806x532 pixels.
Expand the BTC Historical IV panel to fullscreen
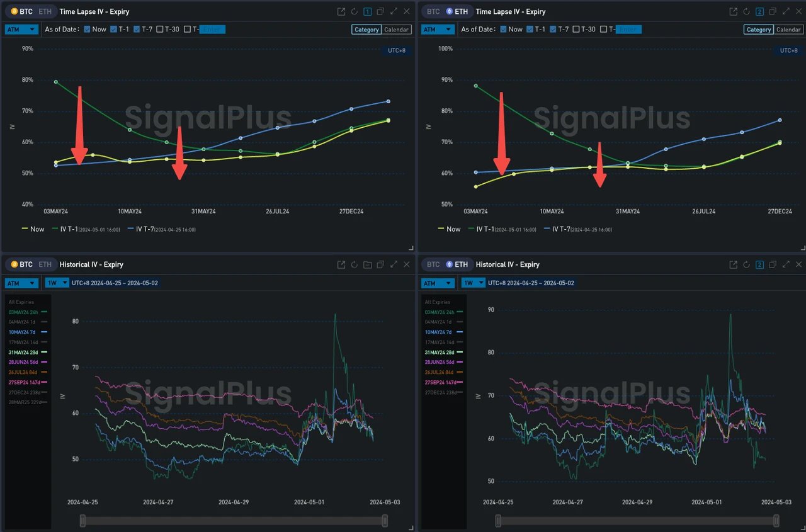pyautogui.click(x=393, y=264)
